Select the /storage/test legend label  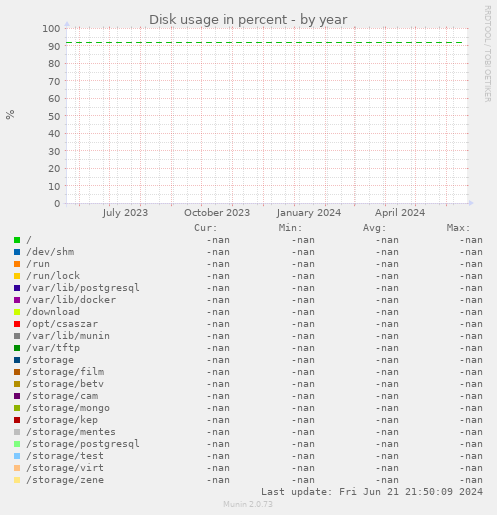[x=65, y=456]
